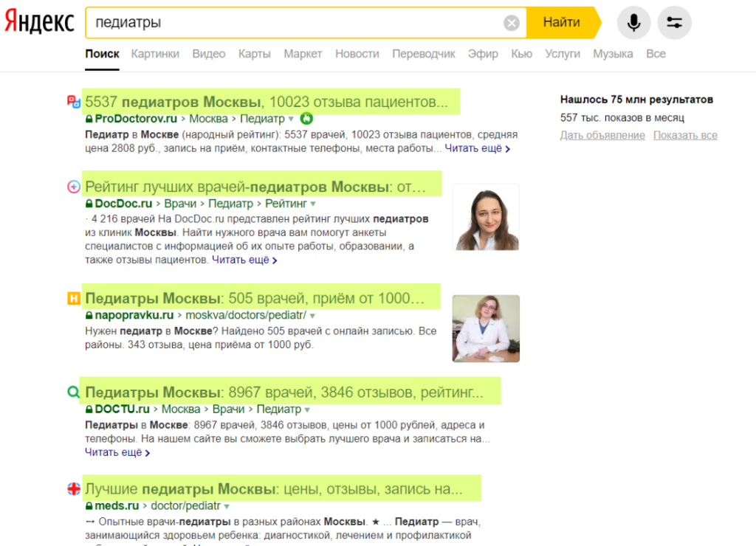The width and height of the screenshot is (756, 546).
Task: Click the '557 тыс. показов в месяц' text
Action: tap(622, 117)
